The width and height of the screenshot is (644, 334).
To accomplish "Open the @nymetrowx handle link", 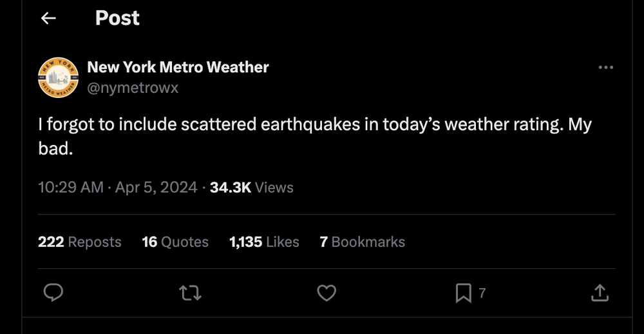I will click(133, 88).
